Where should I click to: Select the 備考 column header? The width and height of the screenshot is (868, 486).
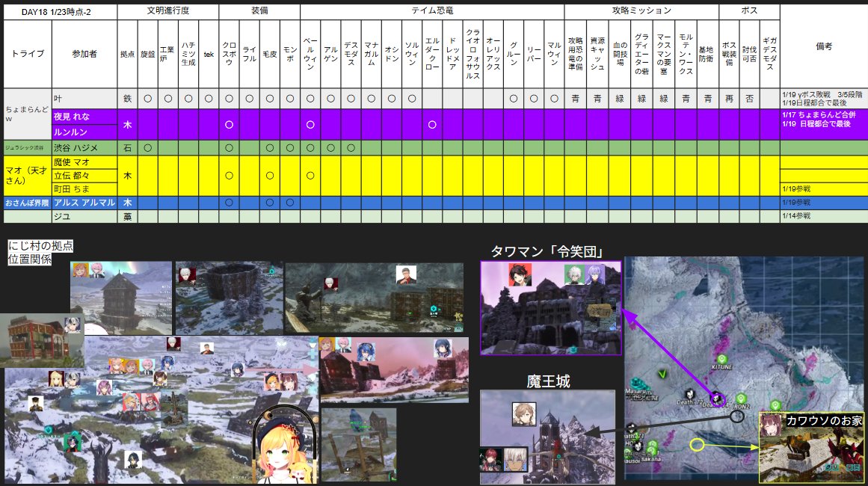pos(824,46)
